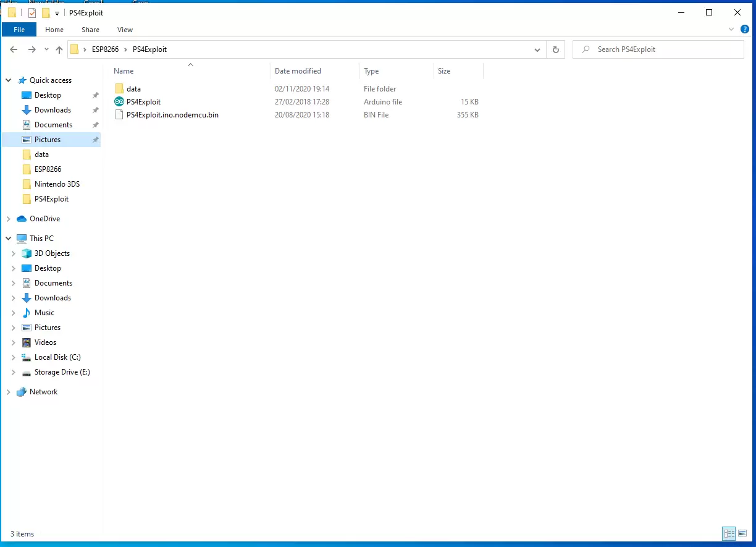Open the ESP8266 folder in navigation pane
Screen dimensions: 756x547
pyautogui.click(x=48, y=169)
